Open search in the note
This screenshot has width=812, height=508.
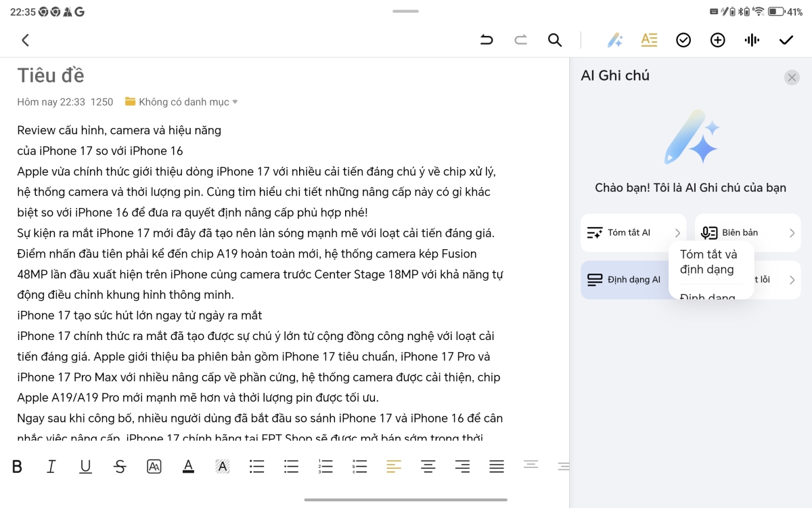(555, 40)
